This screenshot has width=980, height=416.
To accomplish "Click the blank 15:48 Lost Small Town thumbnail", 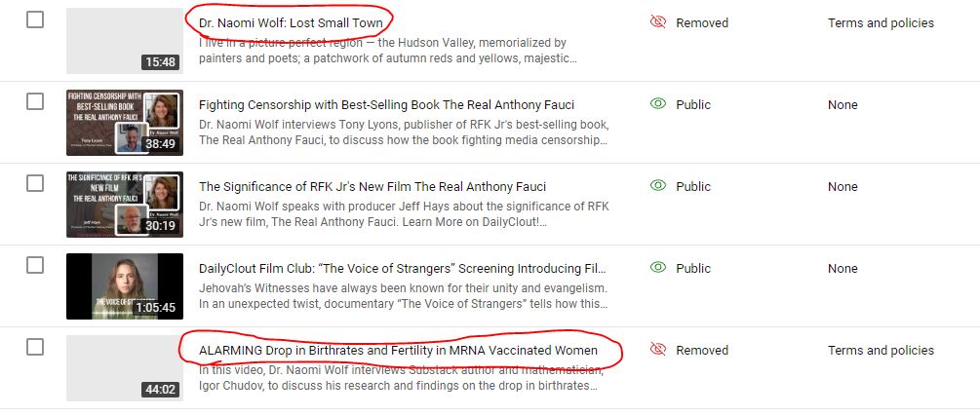I will coord(124,41).
